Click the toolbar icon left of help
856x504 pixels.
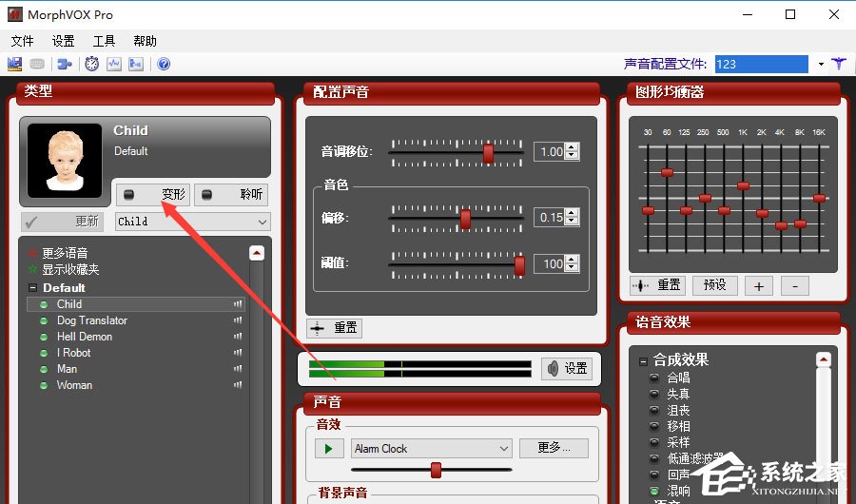click(135, 64)
